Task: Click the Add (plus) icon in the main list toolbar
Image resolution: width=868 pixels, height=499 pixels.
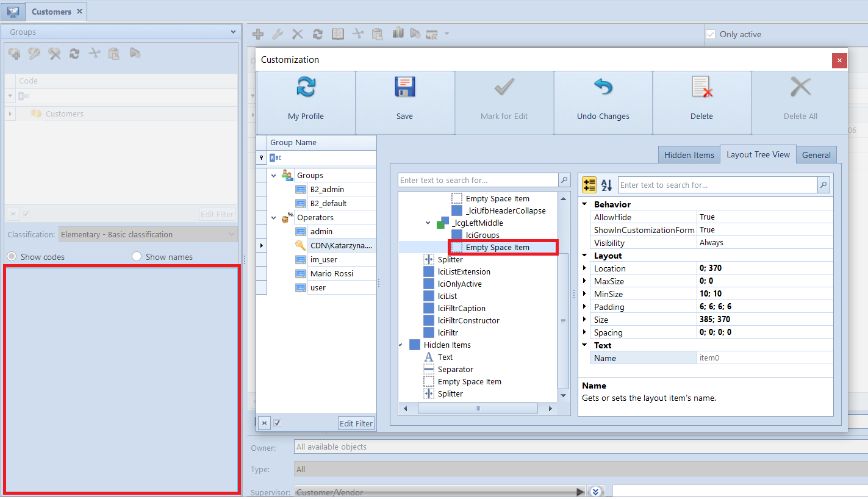Action: tap(258, 34)
